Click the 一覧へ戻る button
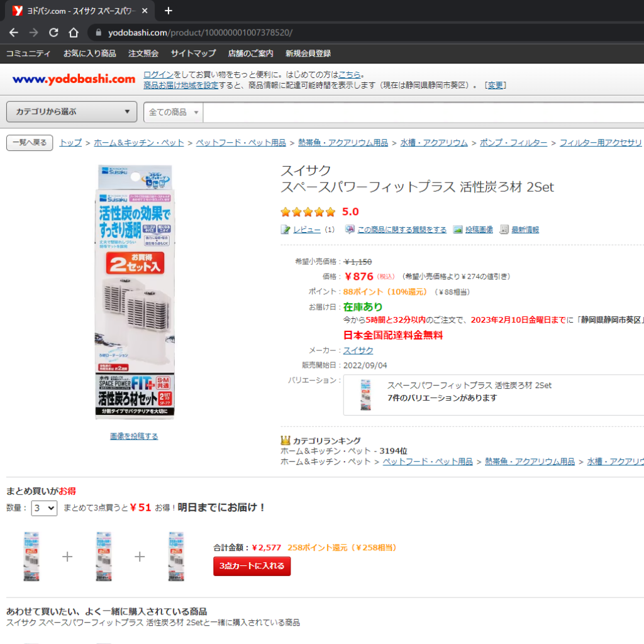This screenshot has height=644, width=644. [x=30, y=143]
